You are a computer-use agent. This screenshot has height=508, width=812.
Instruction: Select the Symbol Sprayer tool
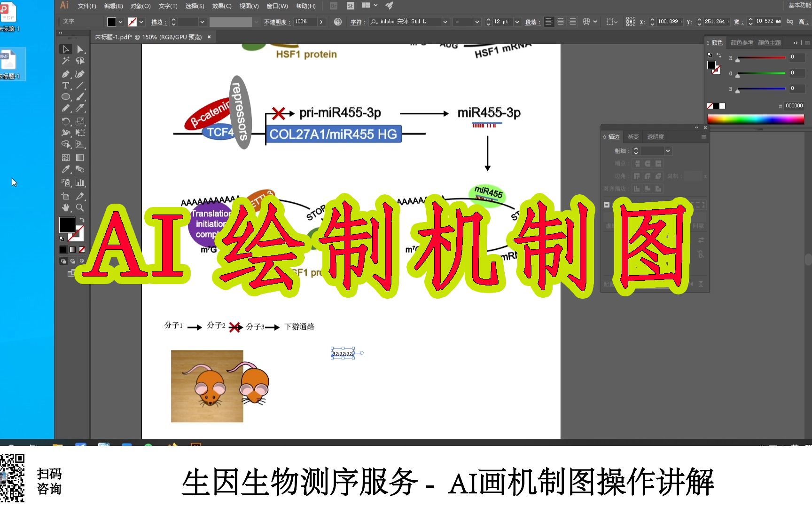66,183
